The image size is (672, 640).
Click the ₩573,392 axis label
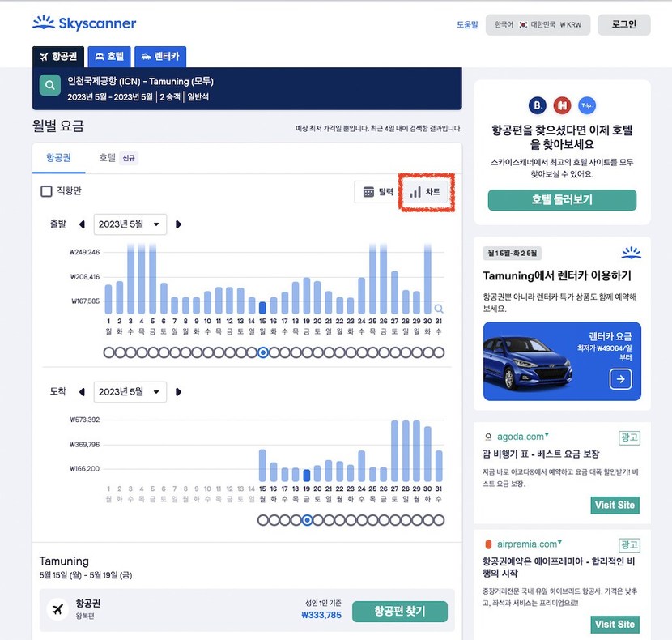click(84, 420)
